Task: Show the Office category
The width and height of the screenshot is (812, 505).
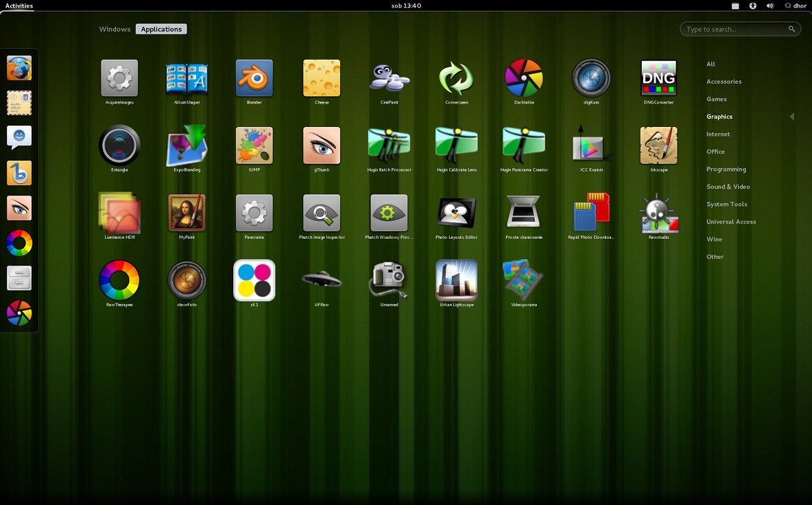Action: 715,152
